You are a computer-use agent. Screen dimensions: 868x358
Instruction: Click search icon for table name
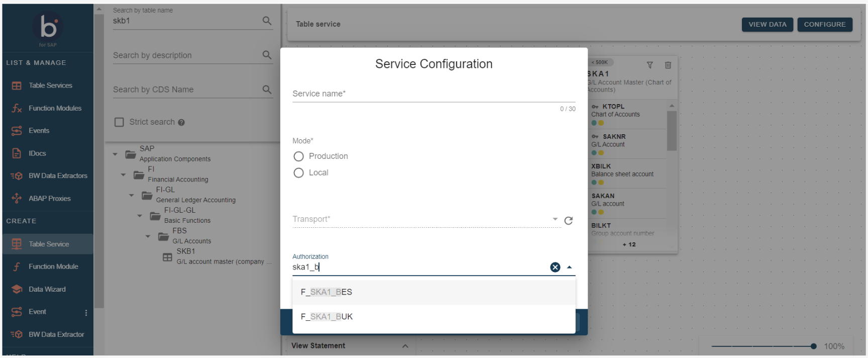(267, 21)
